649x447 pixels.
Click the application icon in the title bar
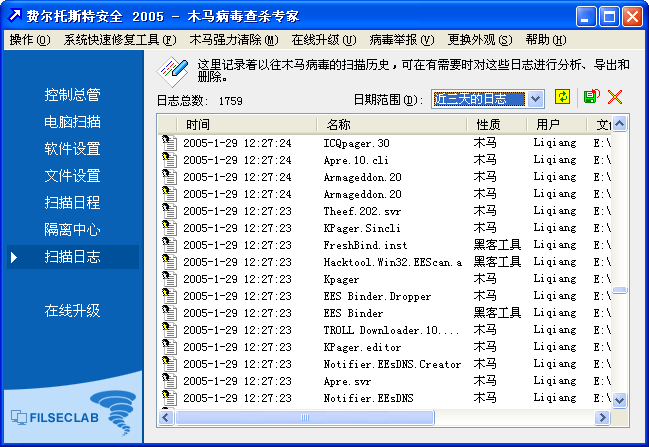tap(14, 16)
